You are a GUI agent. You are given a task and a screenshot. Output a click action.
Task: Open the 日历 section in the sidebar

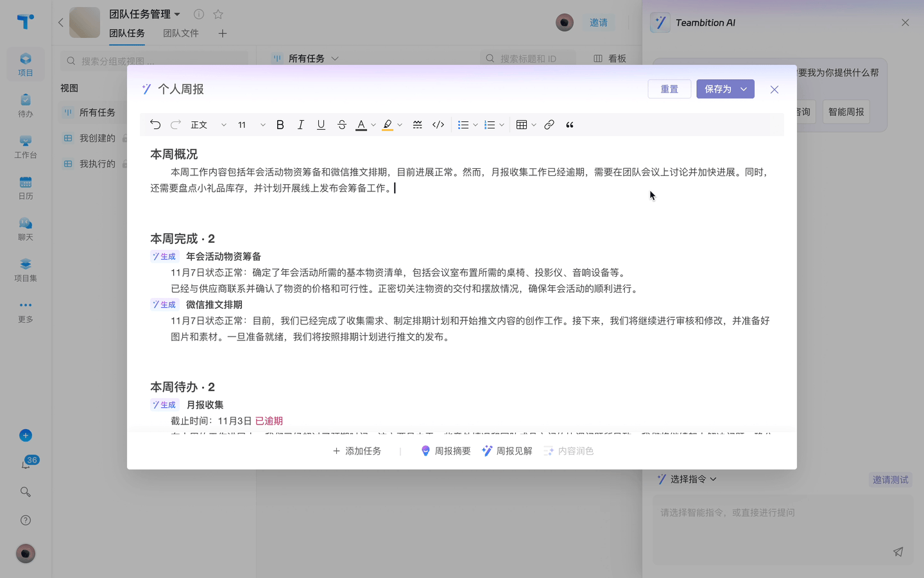click(25, 188)
